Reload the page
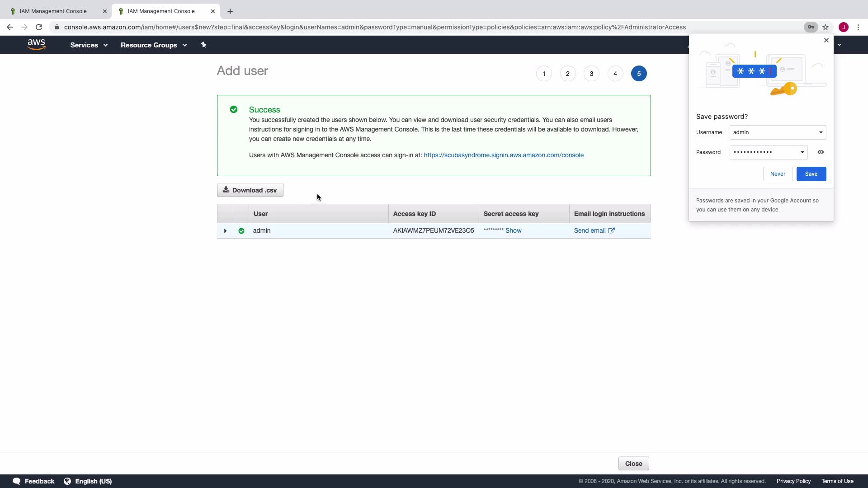This screenshot has height=488, width=868. click(39, 27)
